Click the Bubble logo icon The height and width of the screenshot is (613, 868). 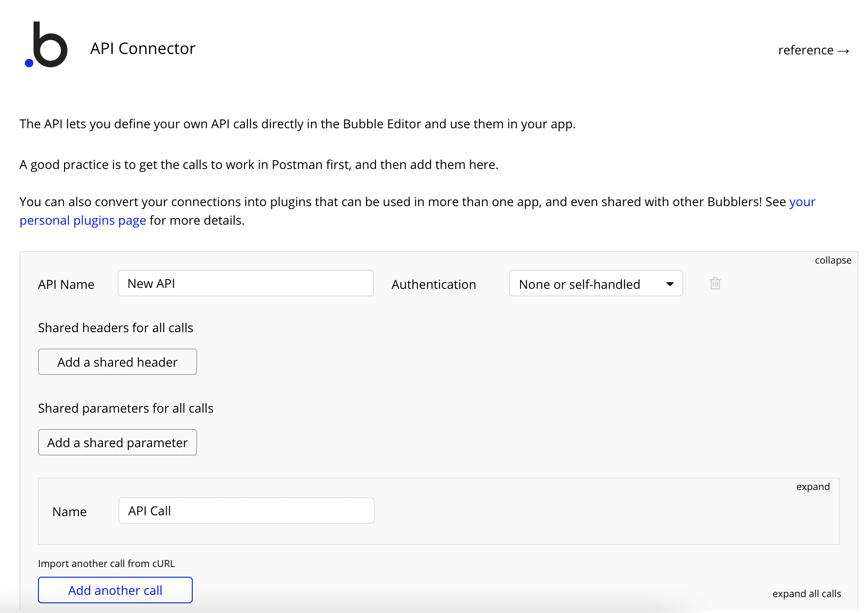point(46,45)
